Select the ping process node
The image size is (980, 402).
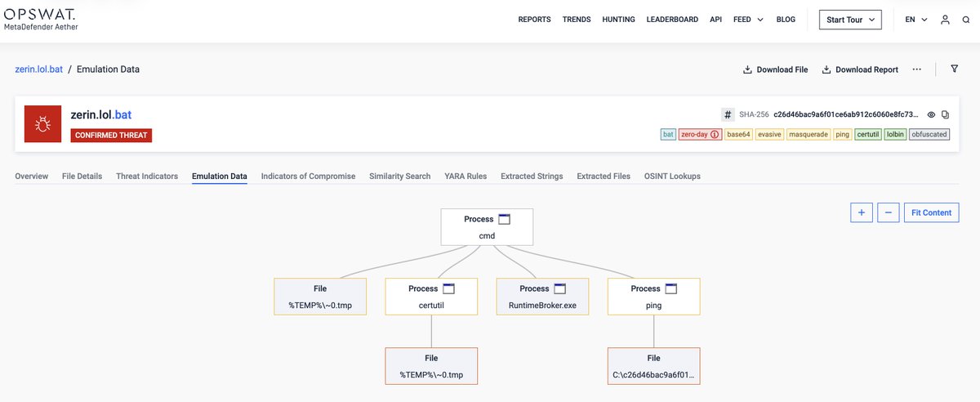coord(653,297)
